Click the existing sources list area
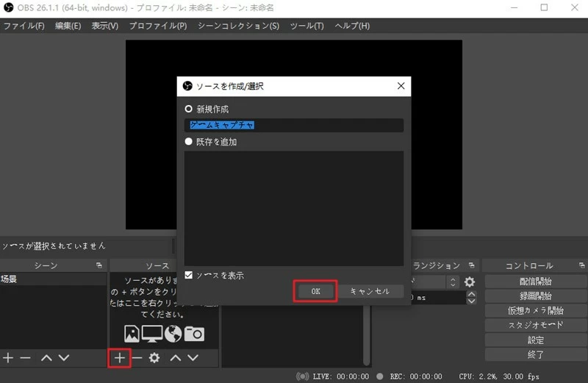Screen dimensions: 588x383 tap(294, 209)
